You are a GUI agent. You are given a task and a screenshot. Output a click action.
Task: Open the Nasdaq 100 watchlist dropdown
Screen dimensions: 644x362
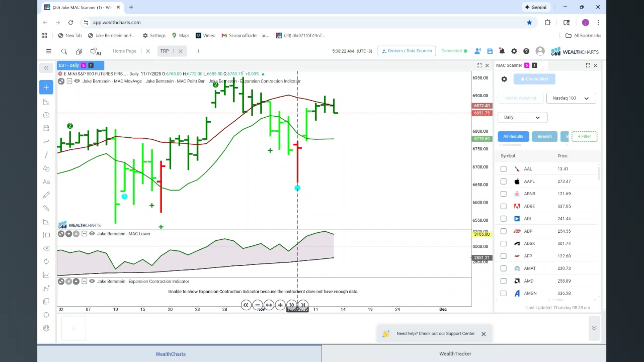click(571, 98)
